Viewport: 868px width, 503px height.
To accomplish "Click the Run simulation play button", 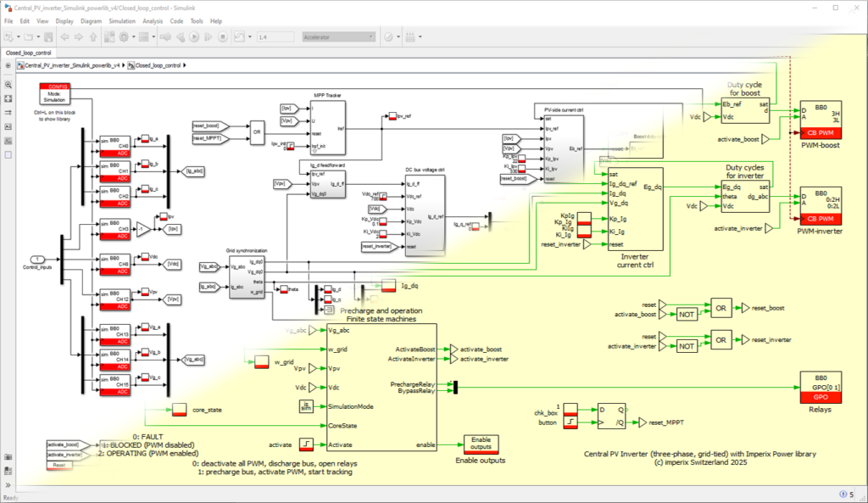I will 194,37.
